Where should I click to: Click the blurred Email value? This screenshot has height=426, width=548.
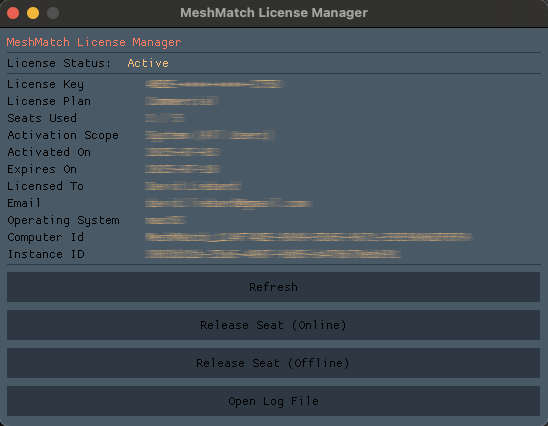tap(229, 203)
